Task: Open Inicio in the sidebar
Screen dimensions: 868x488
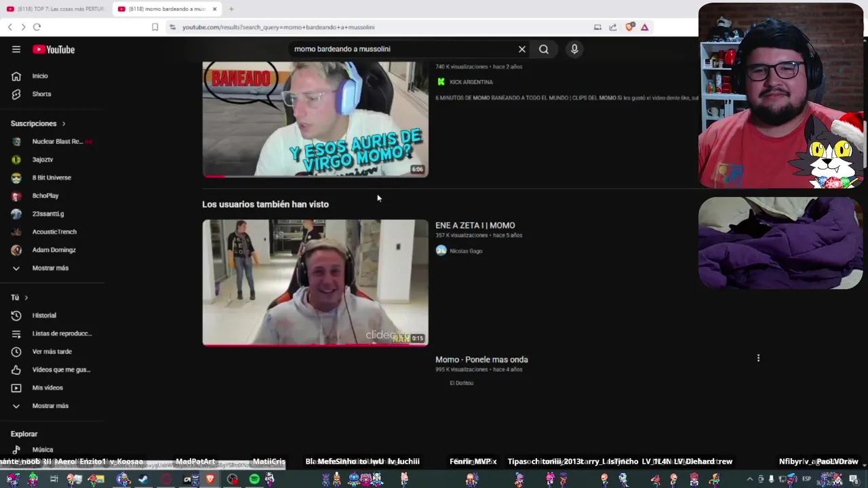Action: (x=40, y=76)
